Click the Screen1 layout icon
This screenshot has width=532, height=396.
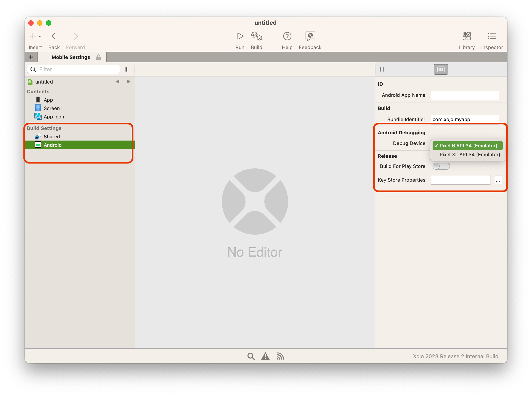(x=38, y=108)
